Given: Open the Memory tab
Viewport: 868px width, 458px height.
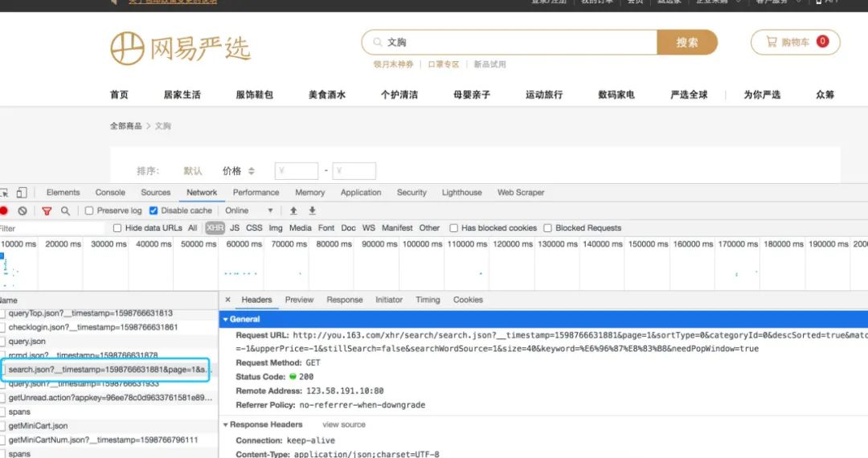Looking at the screenshot, I should point(310,193).
